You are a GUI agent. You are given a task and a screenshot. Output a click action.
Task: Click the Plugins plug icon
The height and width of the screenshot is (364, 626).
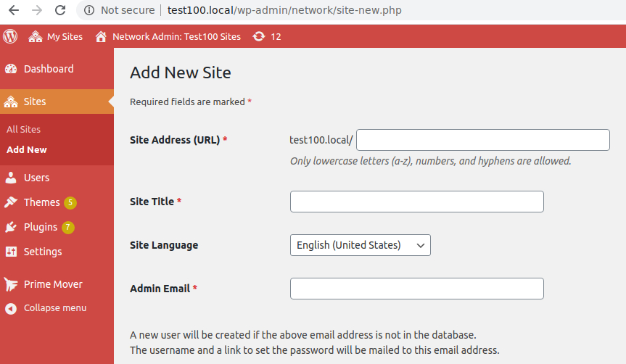click(x=11, y=227)
